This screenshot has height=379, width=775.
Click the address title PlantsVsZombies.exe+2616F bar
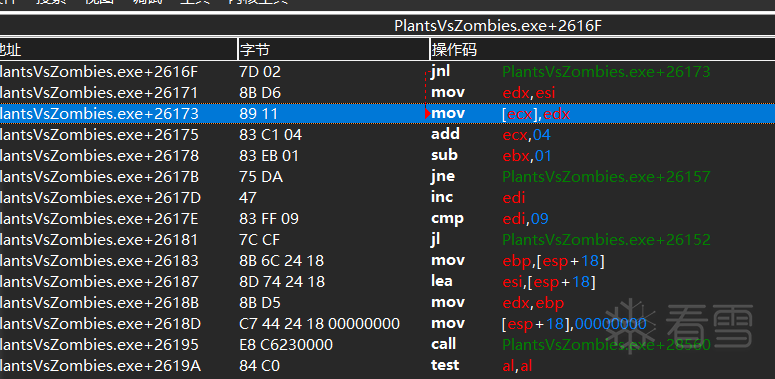click(x=388, y=26)
